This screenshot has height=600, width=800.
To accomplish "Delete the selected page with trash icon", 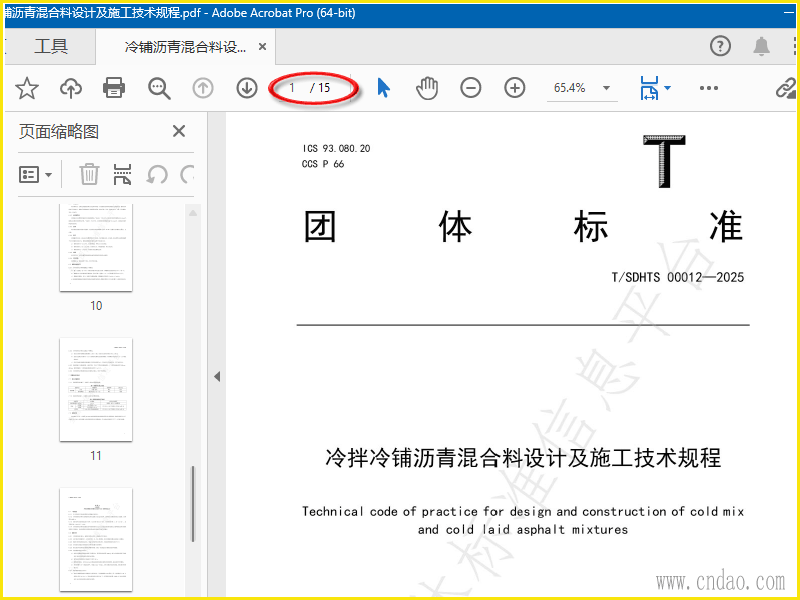I will point(89,174).
